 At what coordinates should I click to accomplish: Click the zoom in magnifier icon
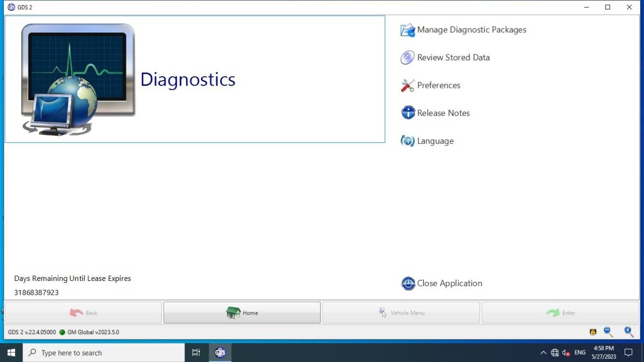[629, 332]
